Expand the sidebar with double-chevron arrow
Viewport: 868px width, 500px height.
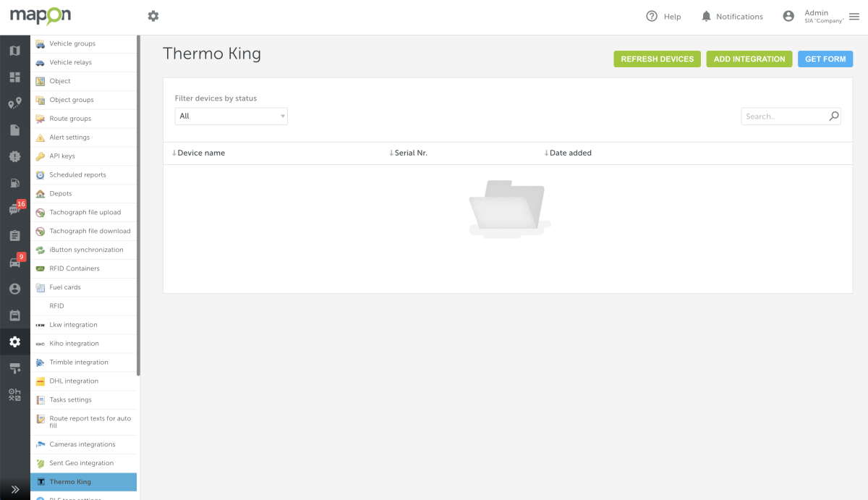tap(14, 489)
